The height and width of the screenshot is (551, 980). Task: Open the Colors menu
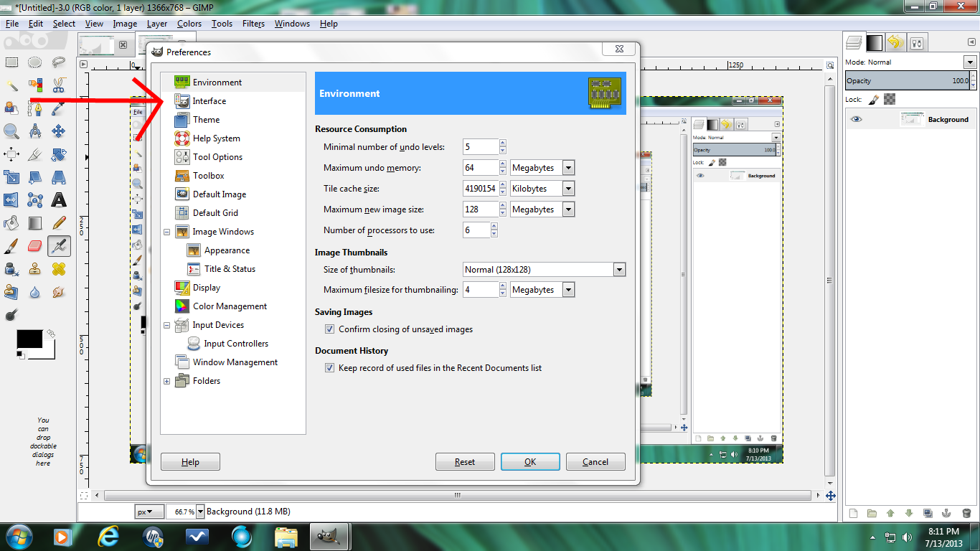[189, 24]
